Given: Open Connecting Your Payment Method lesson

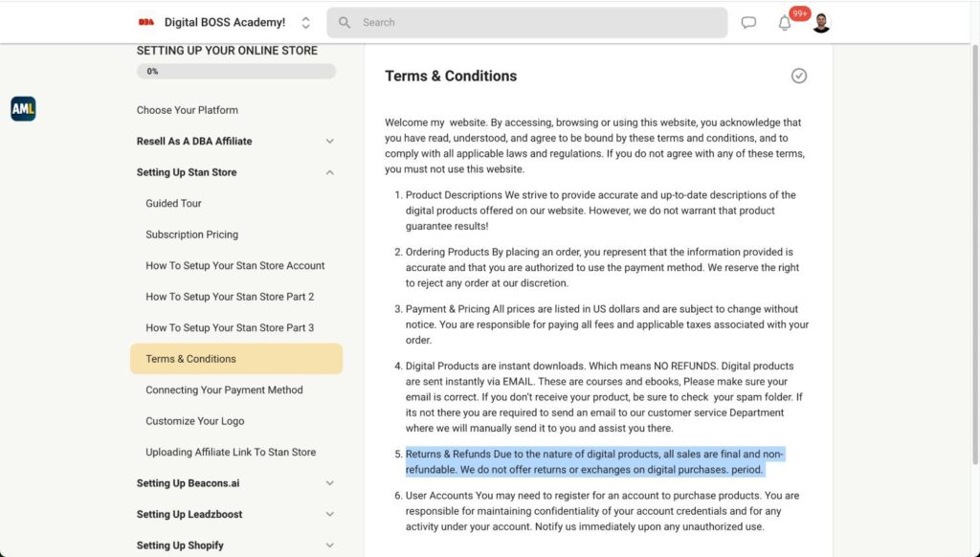Looking at the screenshot, I should (224, 390).
